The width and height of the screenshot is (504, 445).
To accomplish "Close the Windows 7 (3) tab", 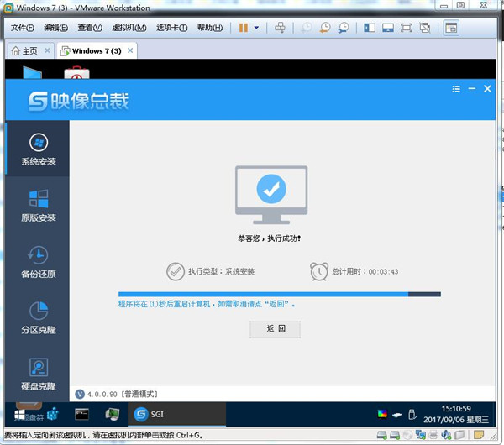I will click(x=130, y=50).
